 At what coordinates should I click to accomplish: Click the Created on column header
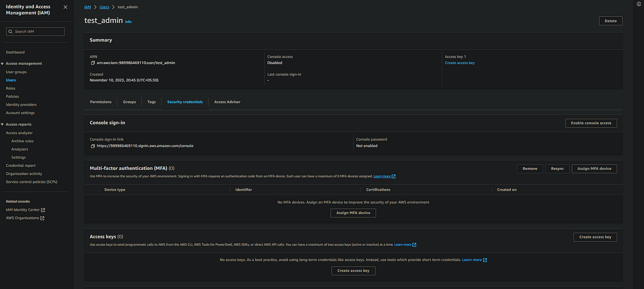[507, 190]
